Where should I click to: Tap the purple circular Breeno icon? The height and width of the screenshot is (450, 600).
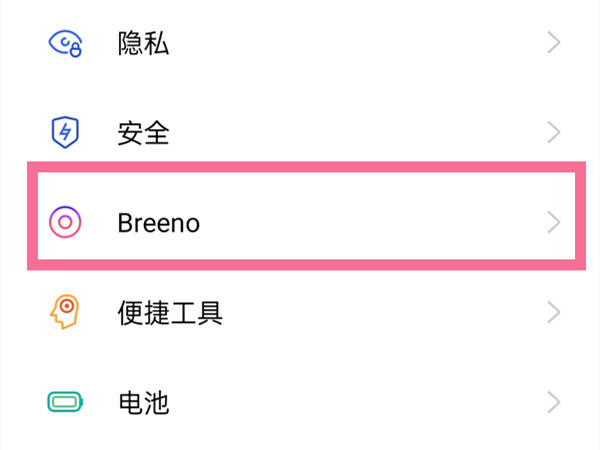click(65, 222)
